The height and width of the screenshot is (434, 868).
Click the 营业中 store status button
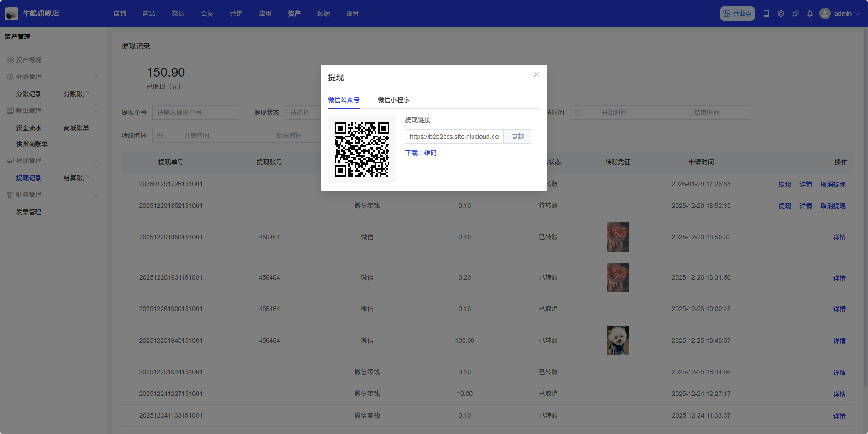737,14
